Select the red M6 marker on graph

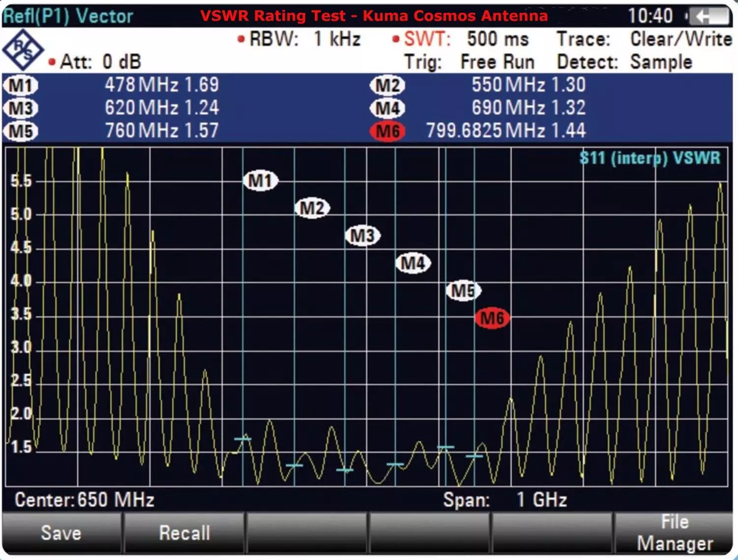click(492, 318)
